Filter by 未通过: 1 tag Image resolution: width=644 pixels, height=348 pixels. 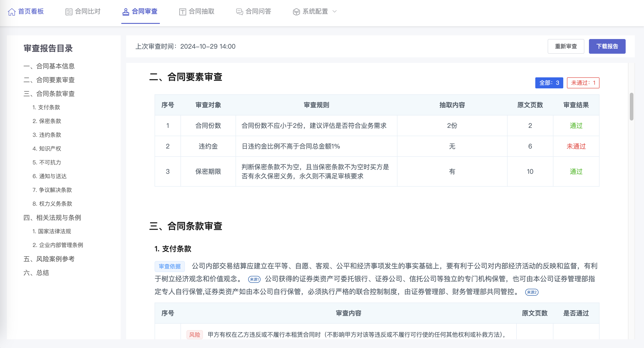(583, 83)
